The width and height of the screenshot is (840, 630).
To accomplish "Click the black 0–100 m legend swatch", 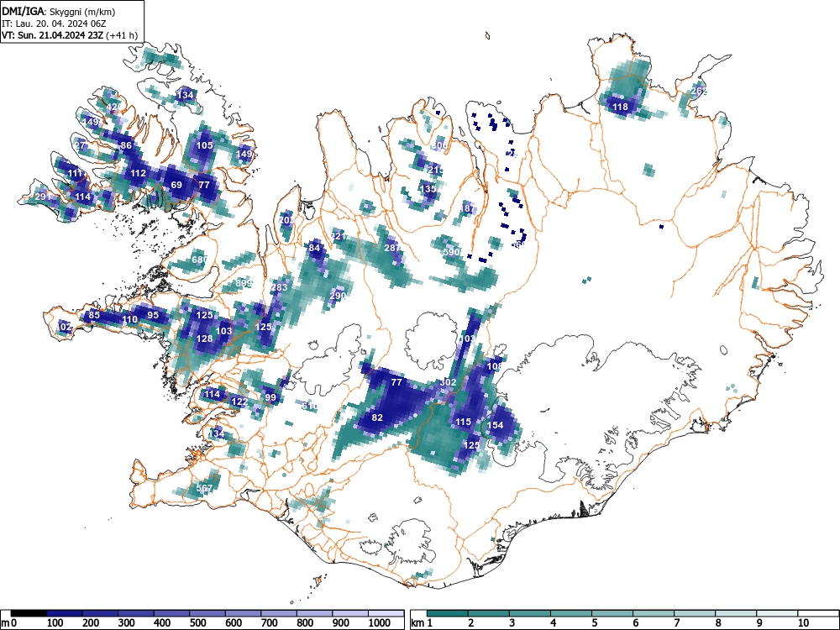I will click(x=29, y=613).
